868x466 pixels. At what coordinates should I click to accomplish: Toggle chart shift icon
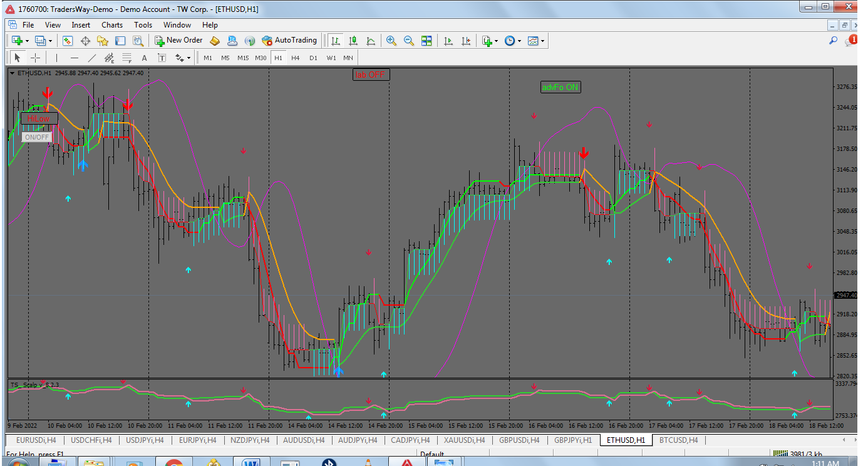(x=466, y=41)
